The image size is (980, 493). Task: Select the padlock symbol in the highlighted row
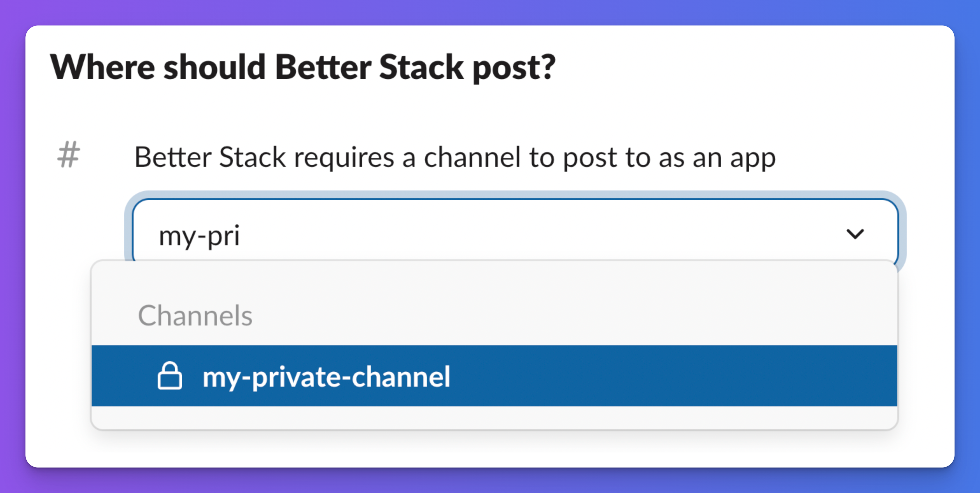[170, 376]
